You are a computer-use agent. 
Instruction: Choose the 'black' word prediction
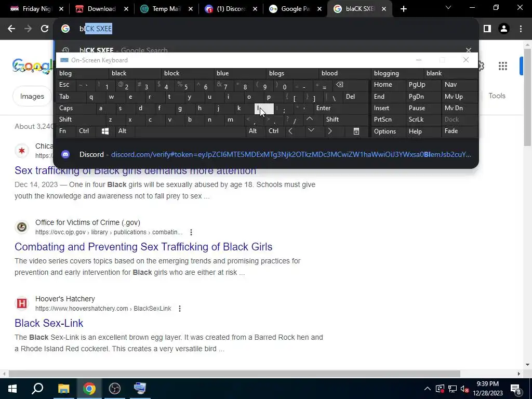pos(135,73)
